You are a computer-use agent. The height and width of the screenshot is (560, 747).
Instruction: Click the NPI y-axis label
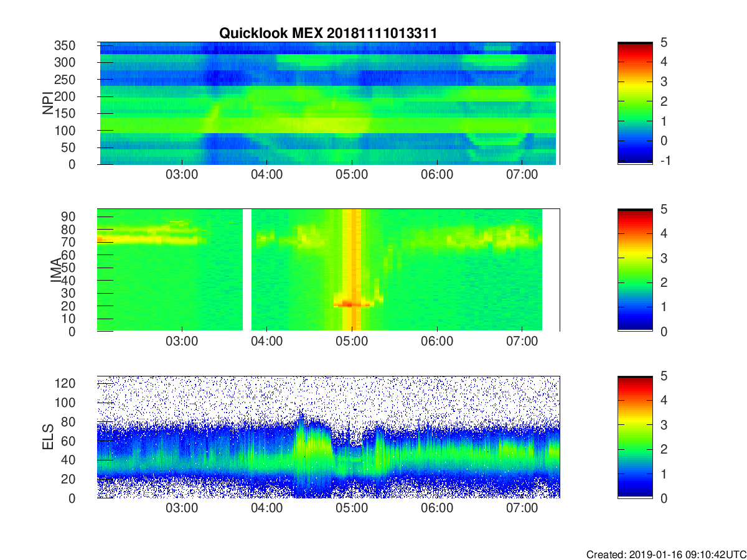pos(47,103)
